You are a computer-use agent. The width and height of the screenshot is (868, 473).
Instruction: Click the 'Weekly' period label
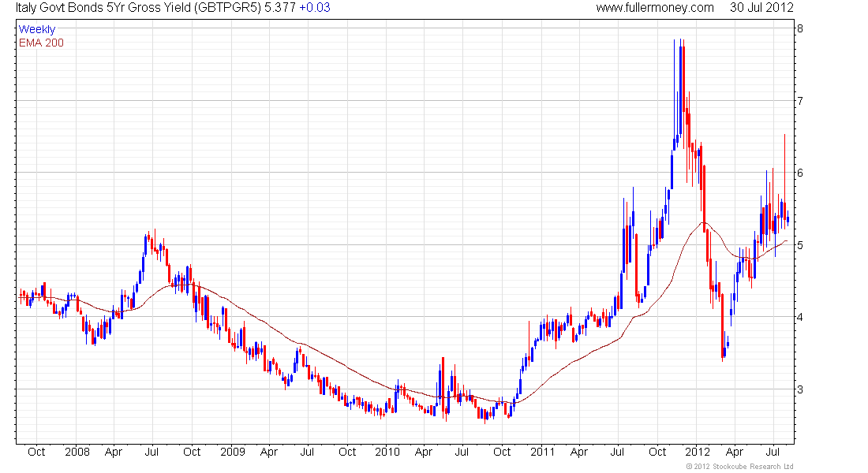[x=37, y=30]
